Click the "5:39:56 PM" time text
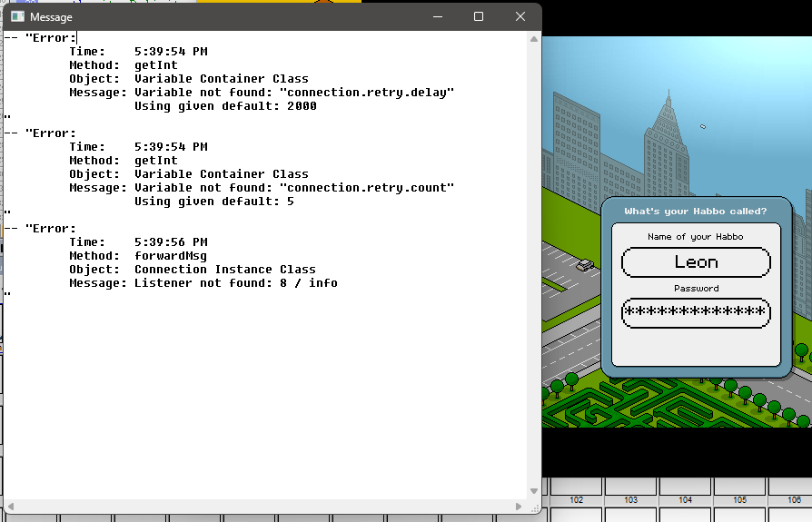Screen dimensions: 812x522 [x=171, y=242]
